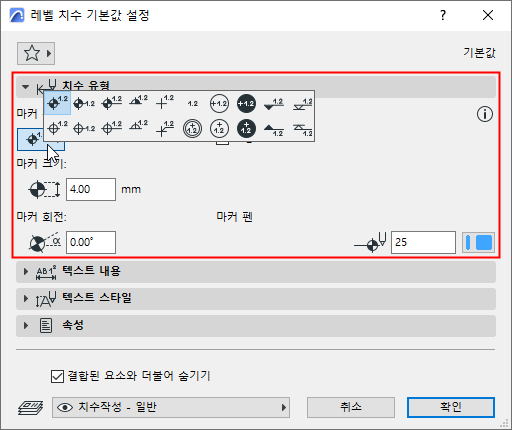
Task: Click the 취소 button
Action: [x=351, y=407]
